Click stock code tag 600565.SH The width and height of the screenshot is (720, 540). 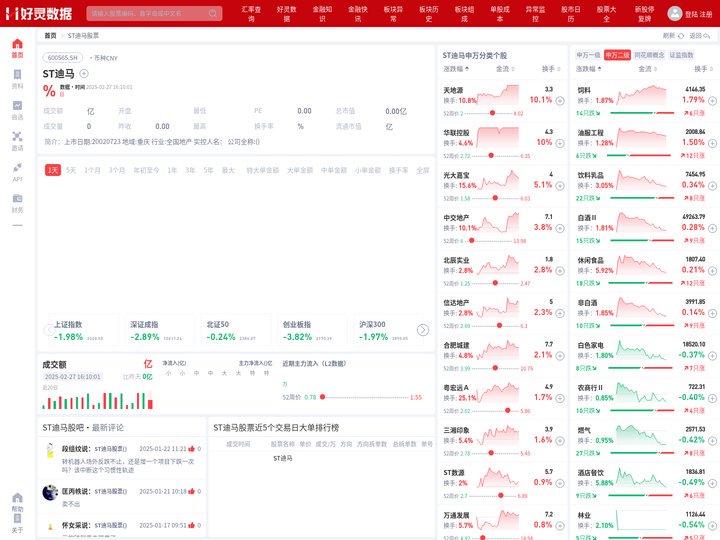tap(63, 58)
